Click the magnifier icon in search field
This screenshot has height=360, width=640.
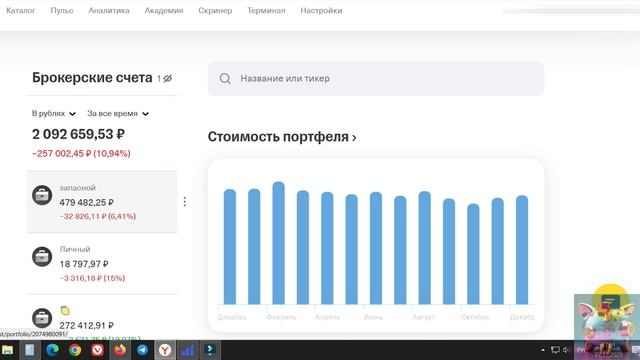pyautogui.click(x=225, y=78)
